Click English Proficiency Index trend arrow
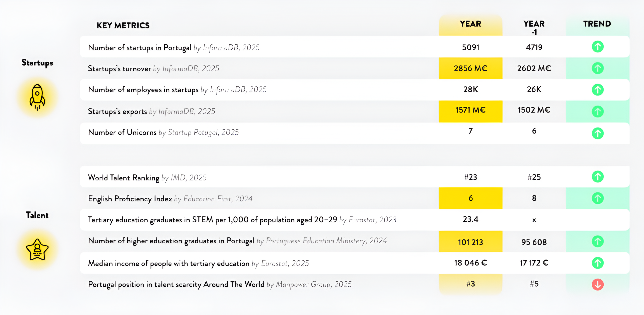Image resolution: width=644 pixels, height=315 pixels. (x=598, y=198)
